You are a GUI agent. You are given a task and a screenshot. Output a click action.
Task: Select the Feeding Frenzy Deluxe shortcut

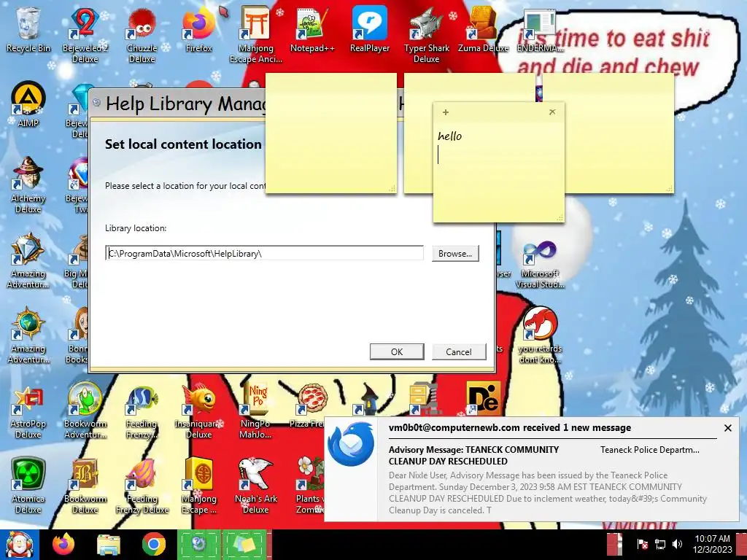[142, 486]
